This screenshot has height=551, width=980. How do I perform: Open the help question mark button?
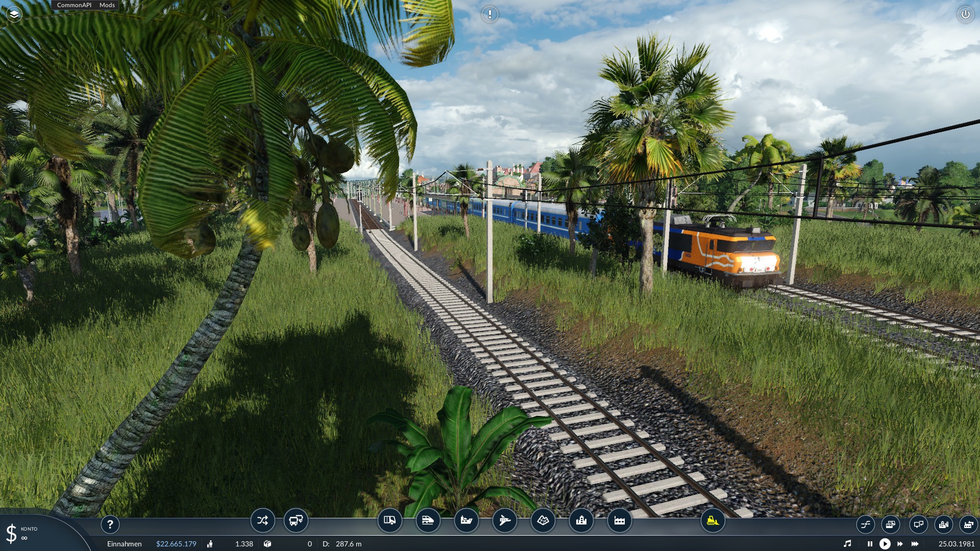[110, 524]
